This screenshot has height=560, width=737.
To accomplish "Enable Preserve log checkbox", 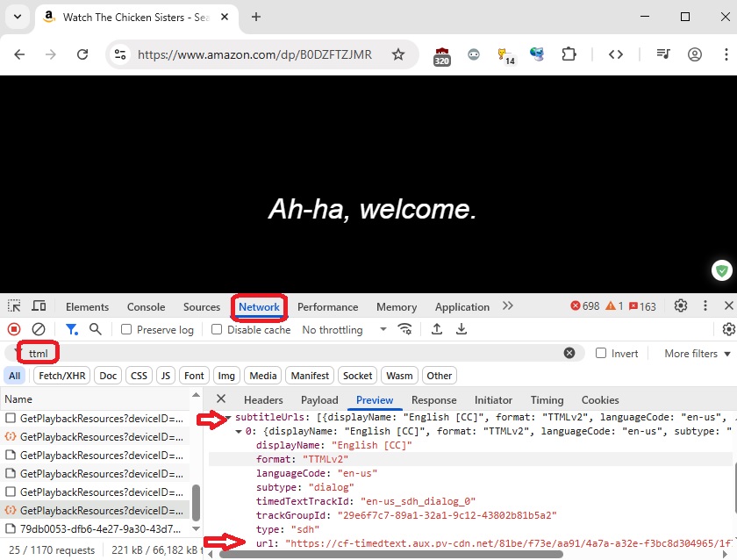I will (126, 330).
